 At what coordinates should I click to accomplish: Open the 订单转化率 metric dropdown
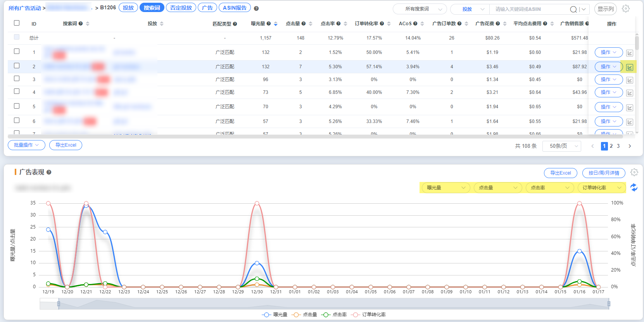click(602, 188)
